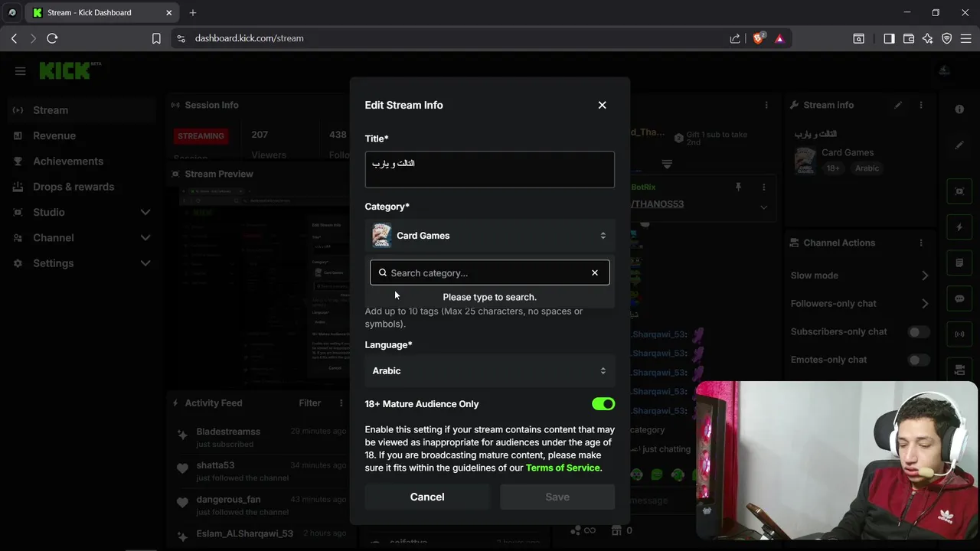Open BotRix pinned message options
Screen dimensions: 980x551
point(763,187)
